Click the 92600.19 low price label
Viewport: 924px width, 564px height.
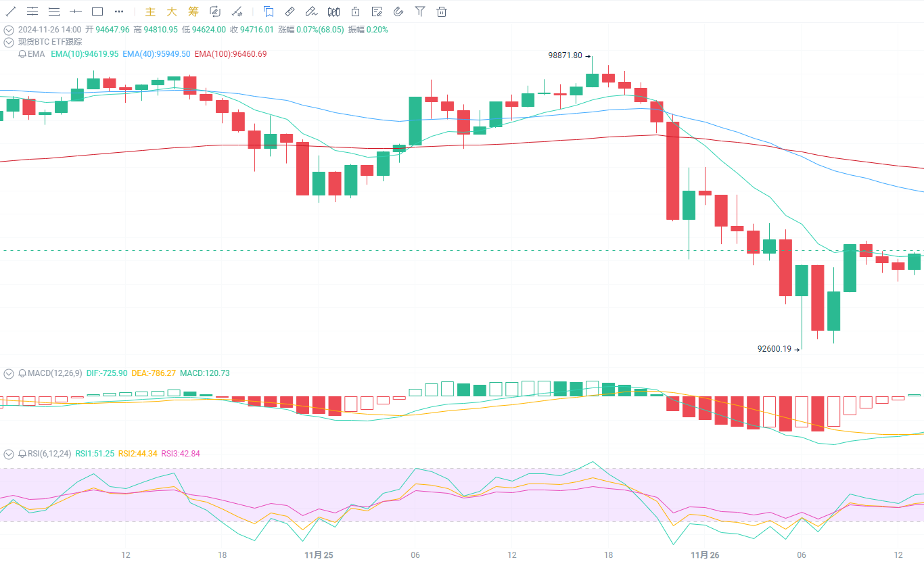point(775,349)
